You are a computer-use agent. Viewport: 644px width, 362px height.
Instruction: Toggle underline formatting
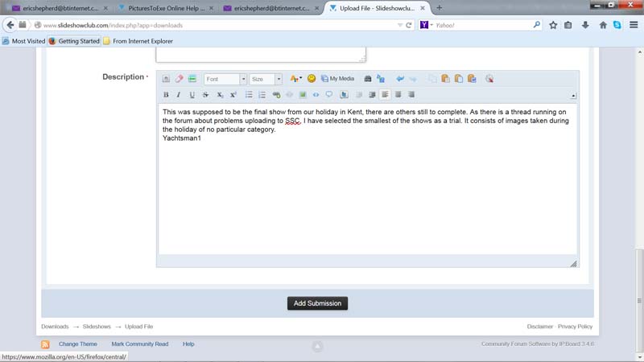point(192,95)
